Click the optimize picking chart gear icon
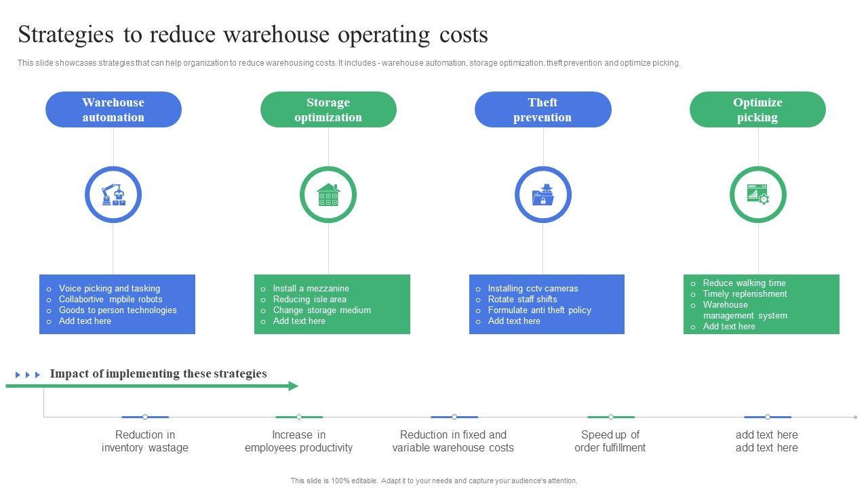The image size is (868, 488). [757, 195]
